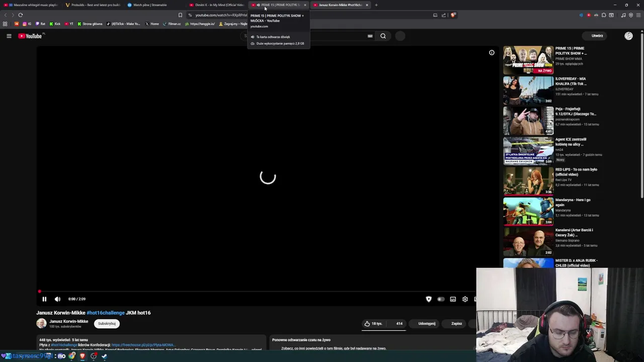644x362 pixels.
Task: Click the Chrome icon in the taskbar
Action: (x=72, y=356)
